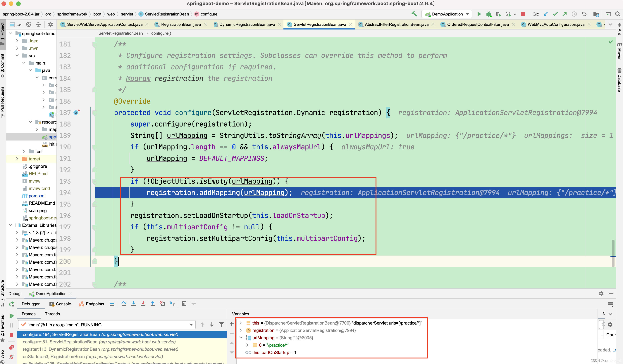Viewport: 623px width, 364px height.
Task: Open the DemoApplication run configuration dropdown
Action: pos(447,14)
